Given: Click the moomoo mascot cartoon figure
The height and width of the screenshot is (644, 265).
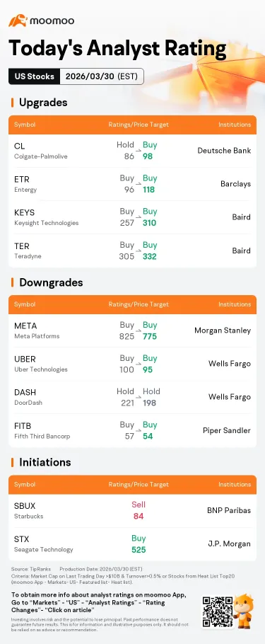Looking at the screenshot, I should pyautogui.click(x=245, y=610).
